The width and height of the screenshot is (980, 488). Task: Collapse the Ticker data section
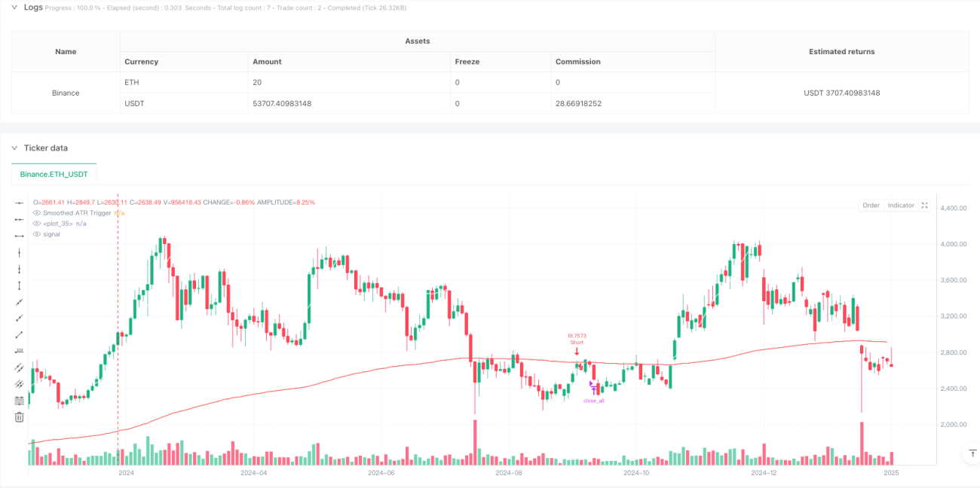coord(15,148)
